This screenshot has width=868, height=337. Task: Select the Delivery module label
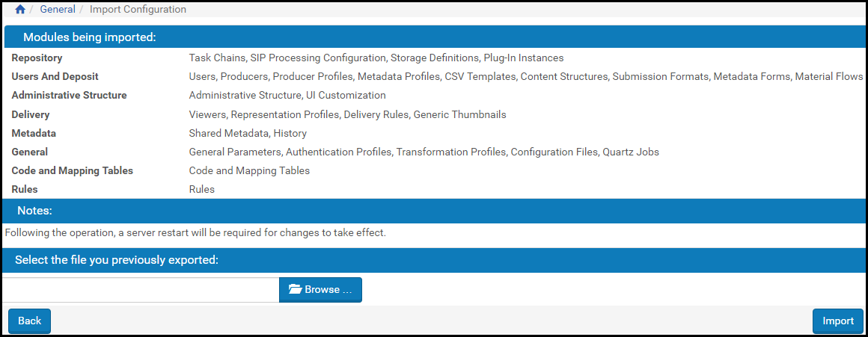tap(31, 114)
